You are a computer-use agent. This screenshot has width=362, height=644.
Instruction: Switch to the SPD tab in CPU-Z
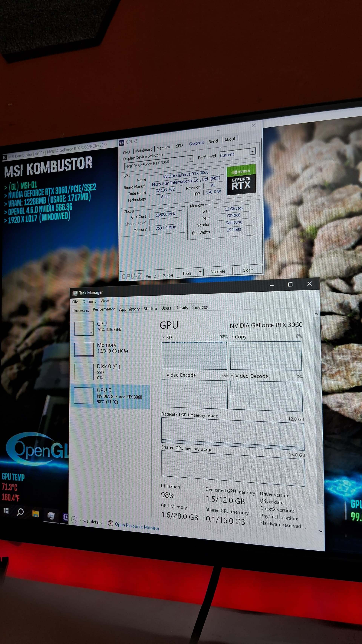(x=179, y=146)
